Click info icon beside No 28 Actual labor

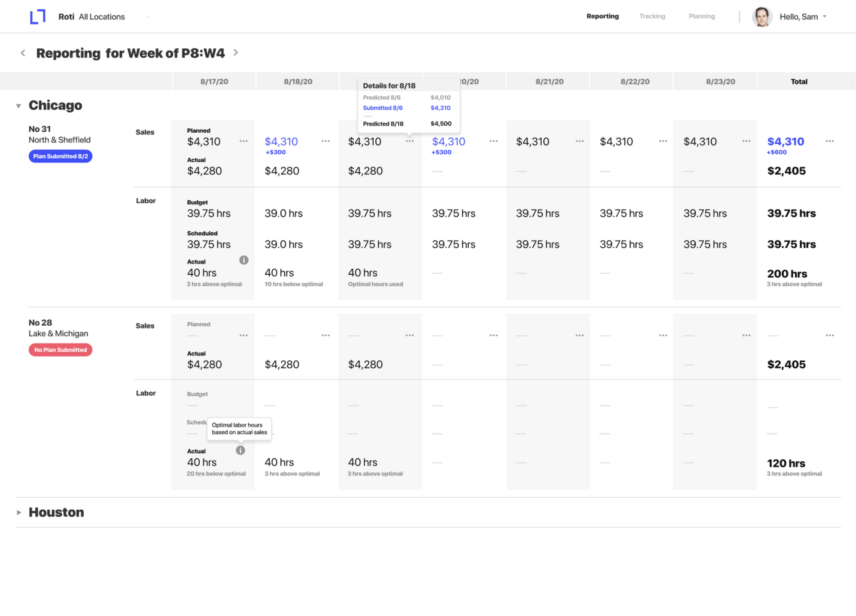240,450
